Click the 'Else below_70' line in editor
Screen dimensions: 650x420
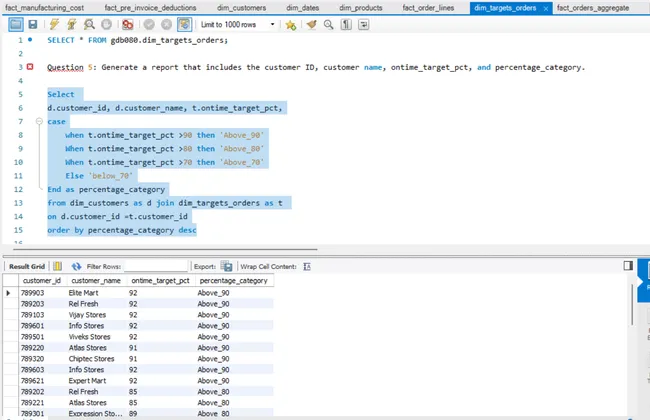click(99, 176)
